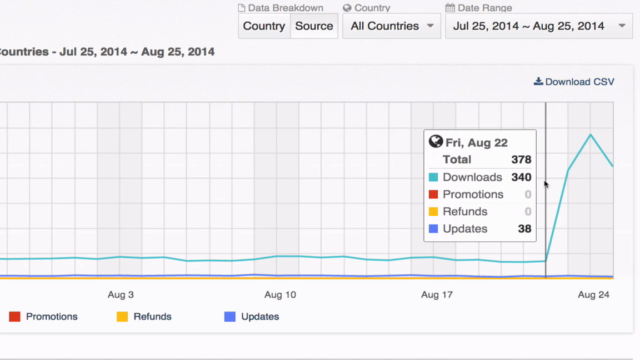Click blue Updates legend color swatch

tap(230, 317)
